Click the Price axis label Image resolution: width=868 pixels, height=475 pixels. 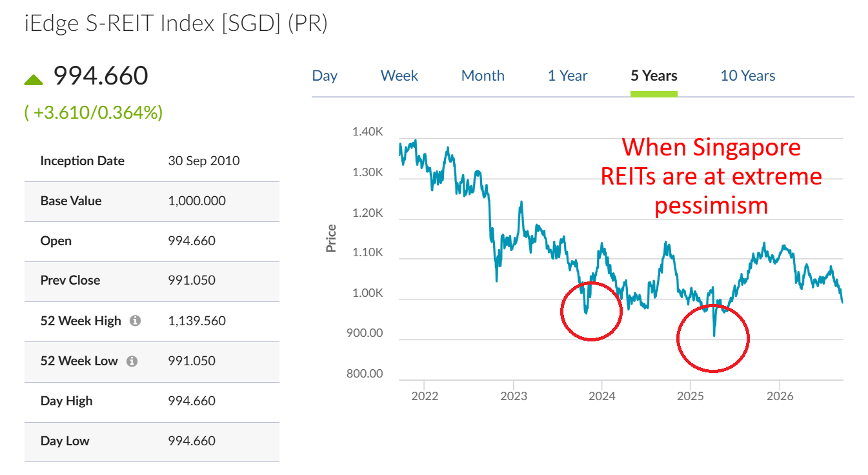tap(332, 238)
